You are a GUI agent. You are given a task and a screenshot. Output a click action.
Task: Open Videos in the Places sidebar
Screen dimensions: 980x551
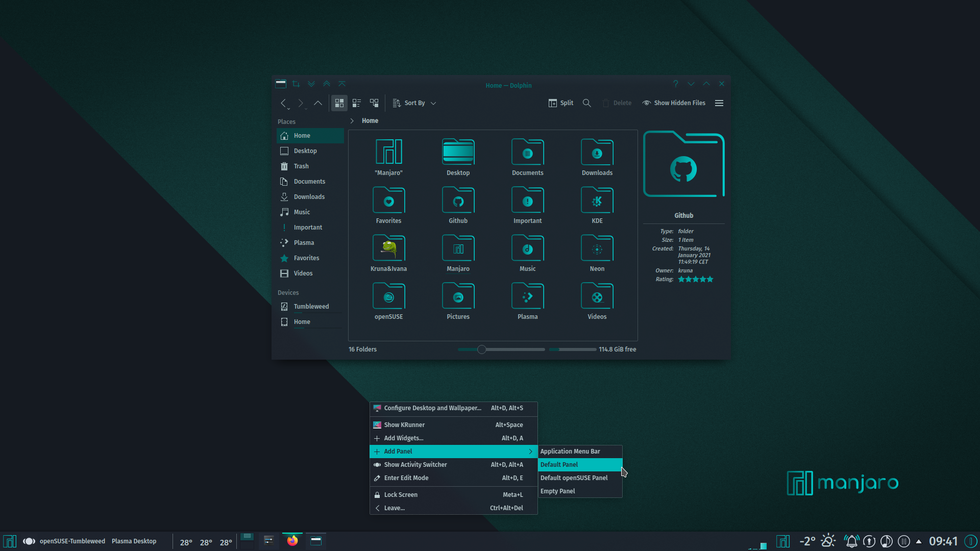coord(310,273)
